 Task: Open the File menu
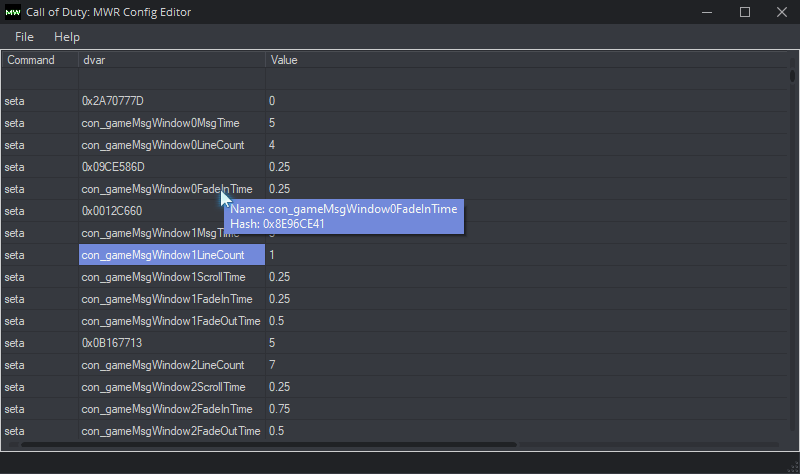24,37
